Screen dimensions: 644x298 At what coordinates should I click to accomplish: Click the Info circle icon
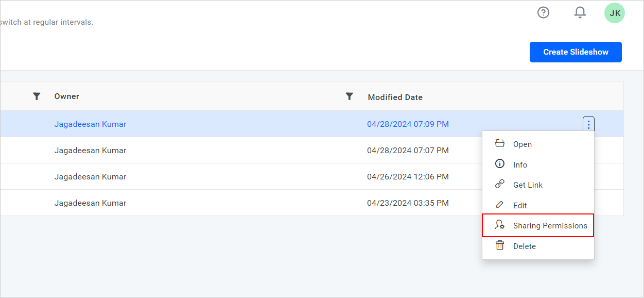499,164
